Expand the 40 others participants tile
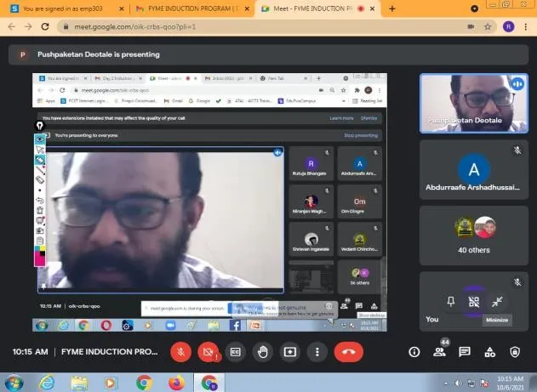 click(474, 236)
